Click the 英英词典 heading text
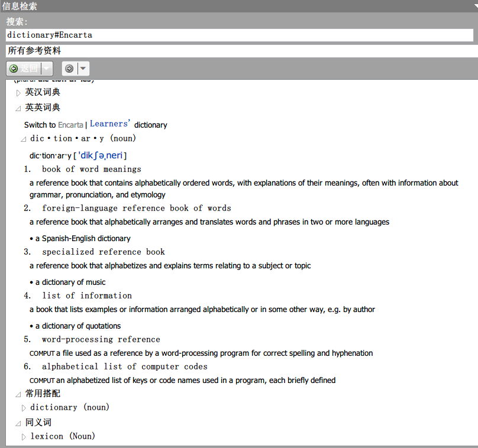The image size is (478, 448). 43,108
